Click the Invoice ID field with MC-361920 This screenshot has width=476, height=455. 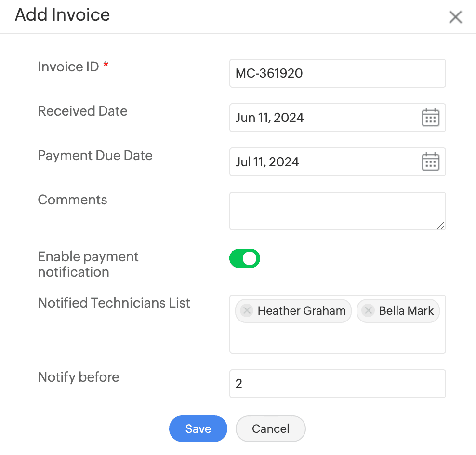[337, 73]
